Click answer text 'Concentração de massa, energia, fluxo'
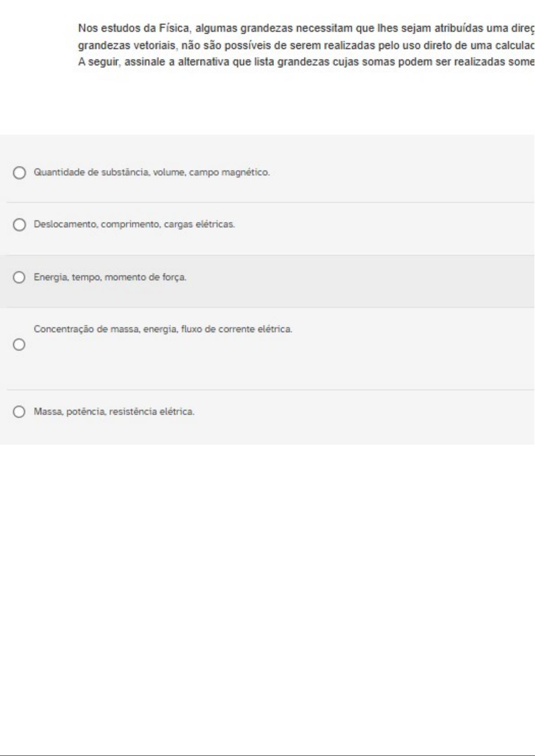This screenshot has height=756, width=535. 163,329
